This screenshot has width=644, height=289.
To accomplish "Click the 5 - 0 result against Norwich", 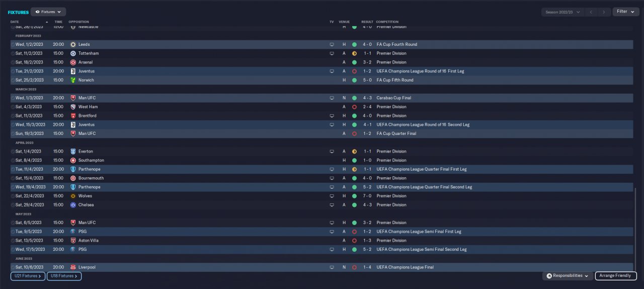I will 367,80.
